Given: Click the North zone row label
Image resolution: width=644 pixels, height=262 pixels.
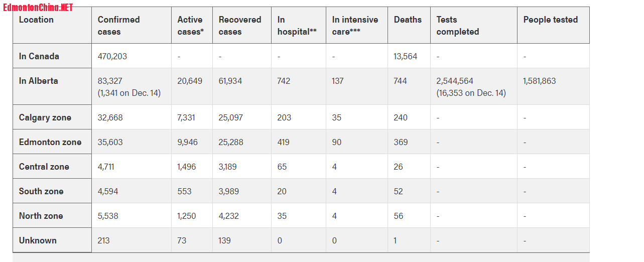Looking at the screenshot, I should (x=41, y=216).
